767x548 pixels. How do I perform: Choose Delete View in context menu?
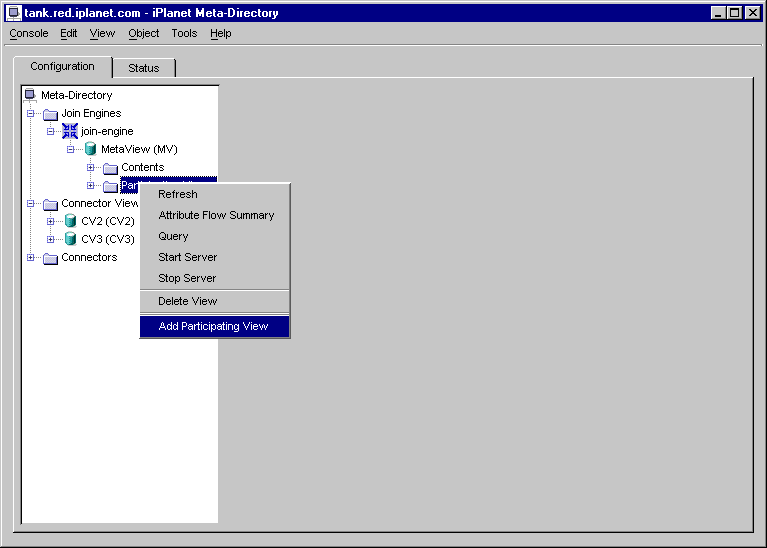coord(215,301)
